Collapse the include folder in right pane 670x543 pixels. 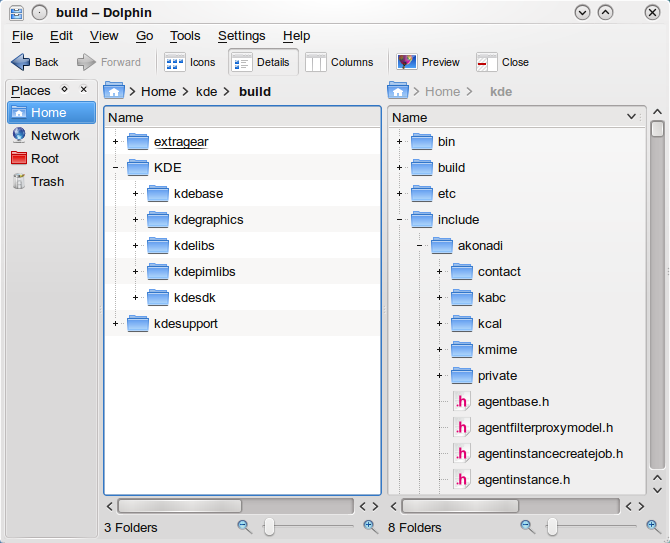click(400, 220)
